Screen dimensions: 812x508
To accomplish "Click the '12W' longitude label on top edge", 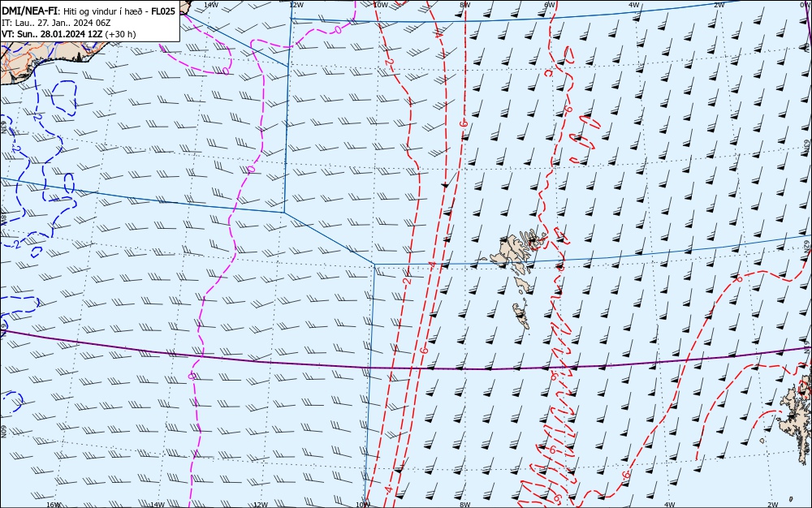I will coord(296,5).
